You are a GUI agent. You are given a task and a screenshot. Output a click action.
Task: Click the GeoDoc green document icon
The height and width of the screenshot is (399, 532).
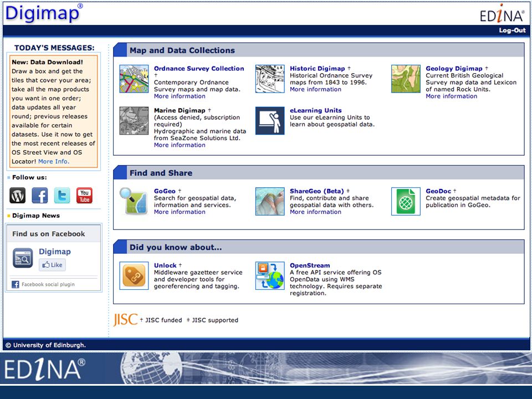click(x=406, y=201)
